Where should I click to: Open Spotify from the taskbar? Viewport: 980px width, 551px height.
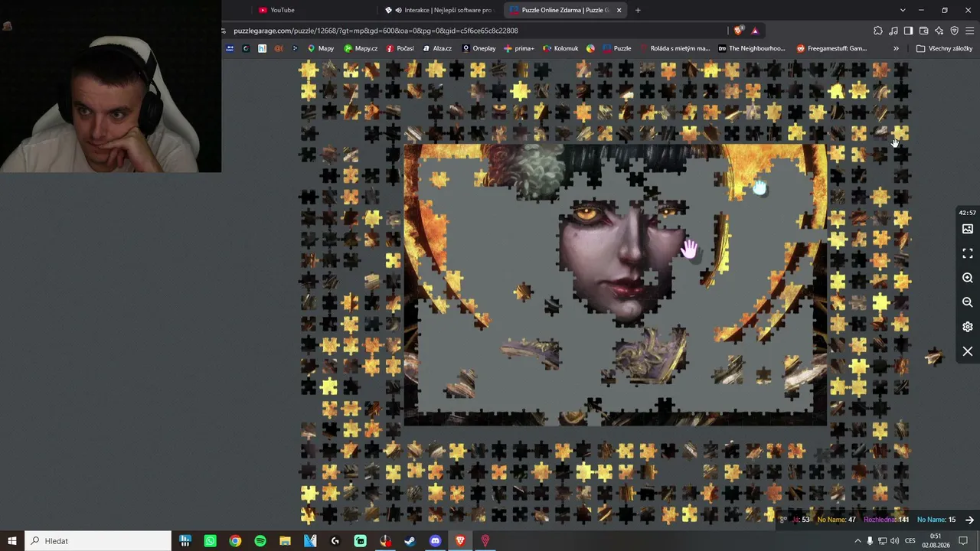(x=260, y=541)
